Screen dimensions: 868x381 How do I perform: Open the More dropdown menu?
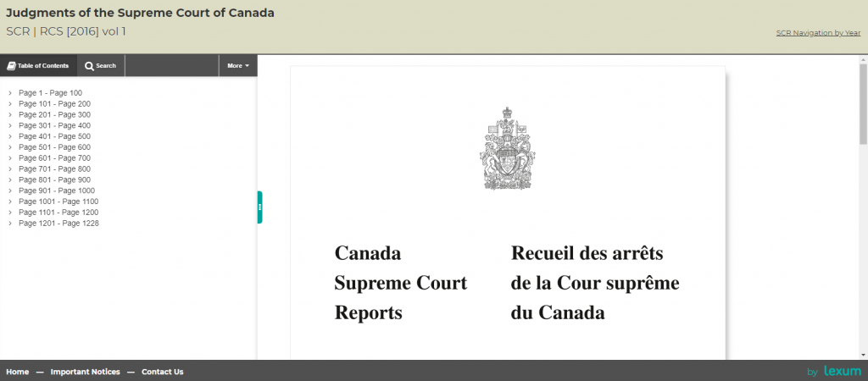point(238,65)
